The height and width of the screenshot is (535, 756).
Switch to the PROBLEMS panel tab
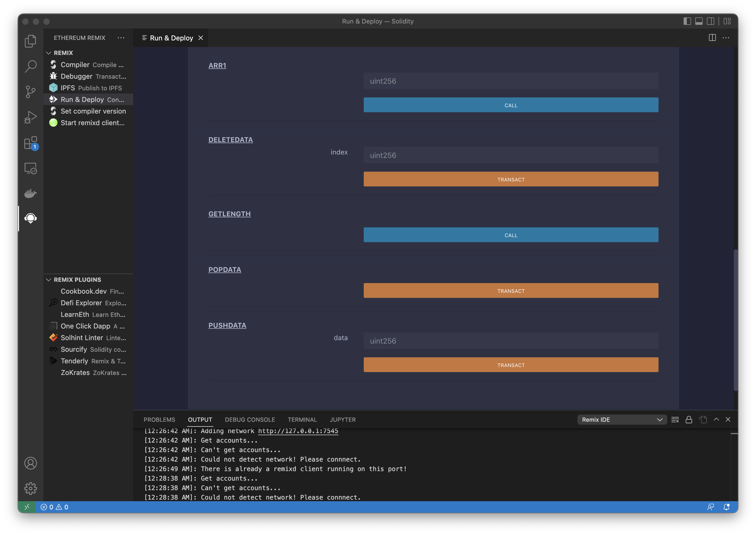(159, 419)
